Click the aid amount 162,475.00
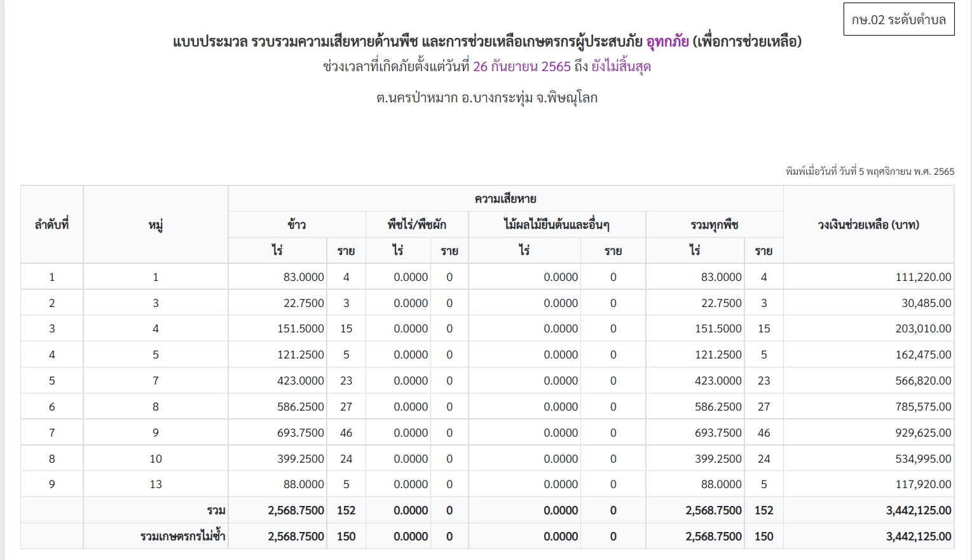972x560 pixels. tap(923, 355)
